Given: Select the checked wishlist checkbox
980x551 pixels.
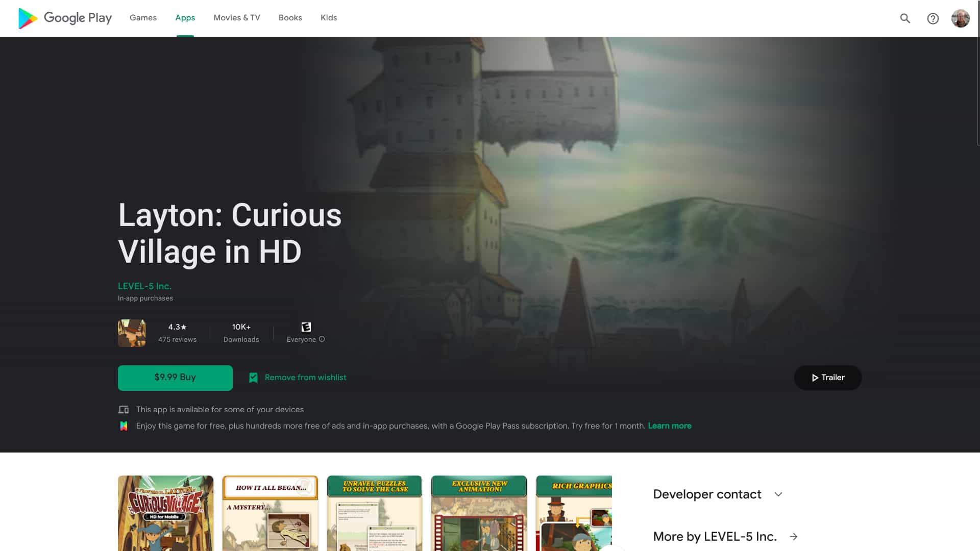Looking at the screenshot, I should tap(253, 378).
